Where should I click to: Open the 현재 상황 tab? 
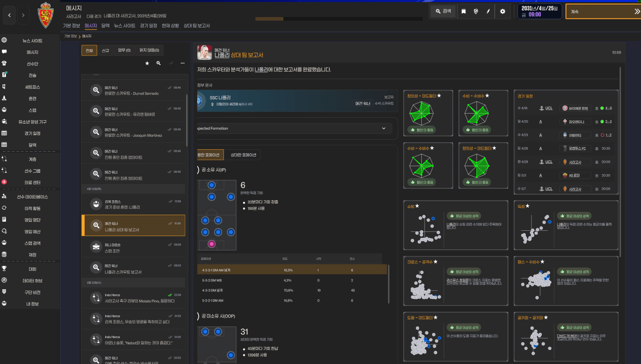170,26
